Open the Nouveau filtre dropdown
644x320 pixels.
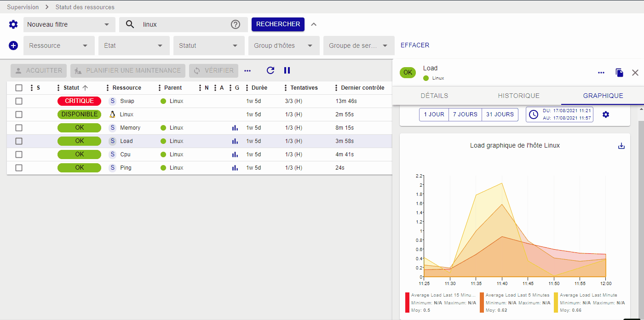(x=69, y=24)
